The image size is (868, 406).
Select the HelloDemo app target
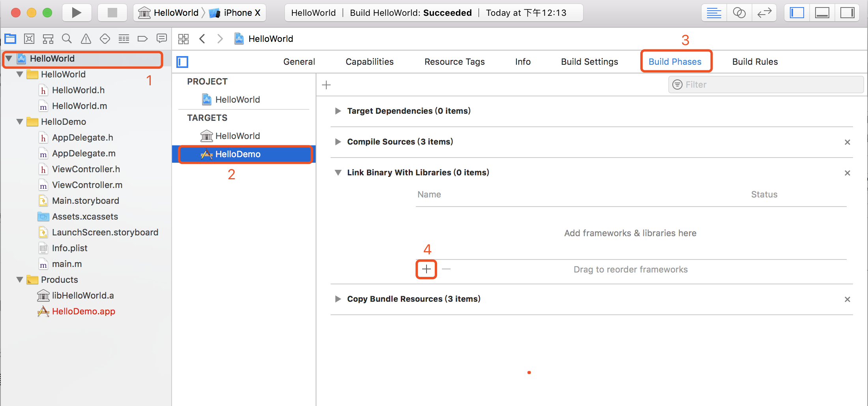pyautogui.click(x=243, y=154)
